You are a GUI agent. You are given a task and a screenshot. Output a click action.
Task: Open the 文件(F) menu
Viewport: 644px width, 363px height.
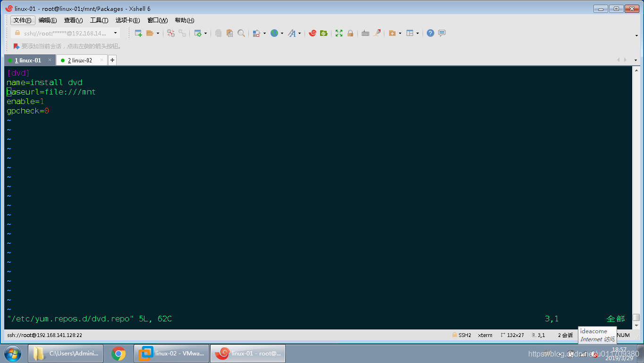pos(22,20)
